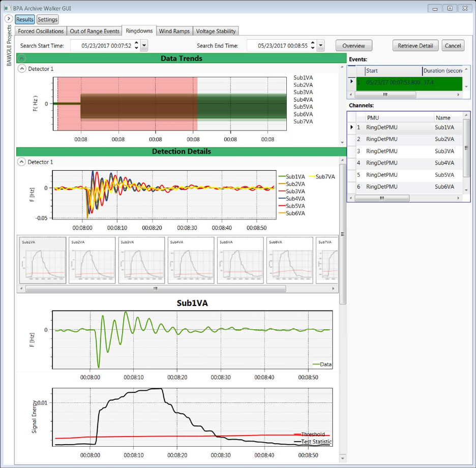Collapse Detector 1 under Data Trends
The height and width of the screenshot is (468, 476).
(22, 69)
